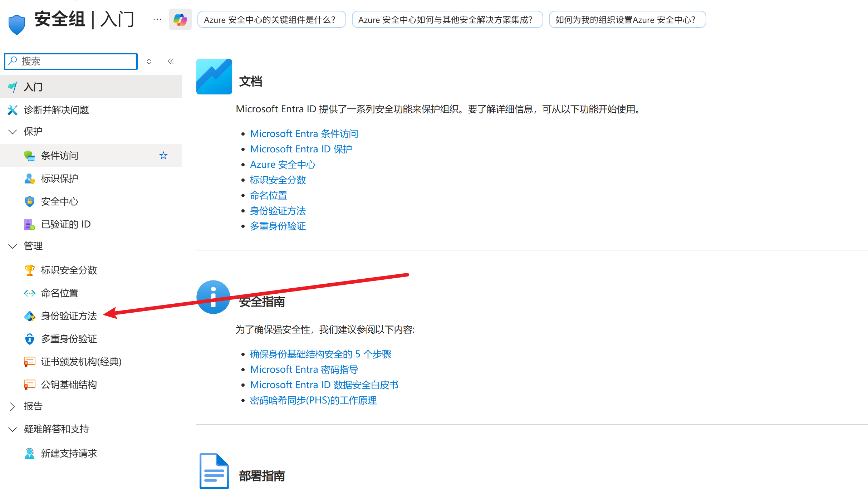Collapse the sidebar with double-chevron button
The height and width of the screenshot is (494, 868).
coord(171,61)
